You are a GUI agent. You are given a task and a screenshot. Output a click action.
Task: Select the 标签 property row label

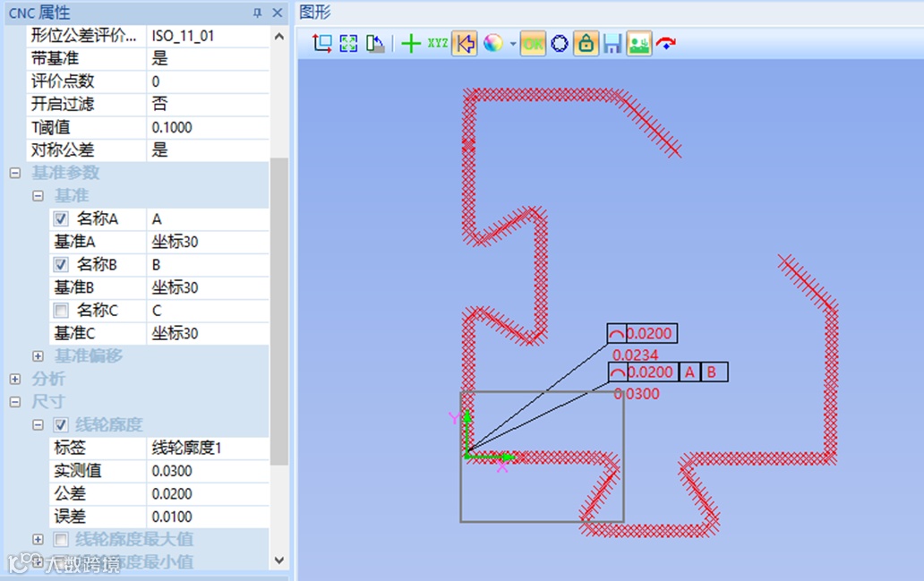70,448
